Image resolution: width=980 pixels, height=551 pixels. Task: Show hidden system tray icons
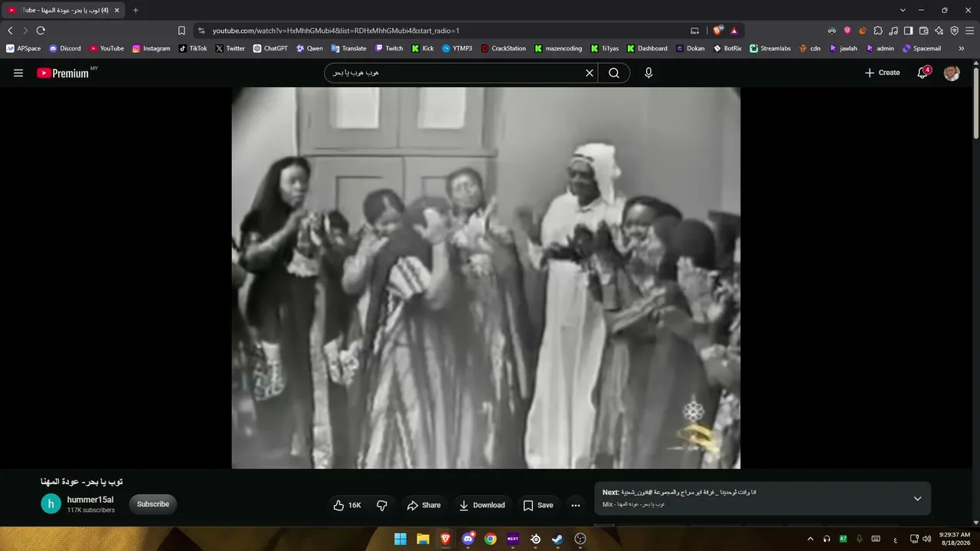pos(810,539)
